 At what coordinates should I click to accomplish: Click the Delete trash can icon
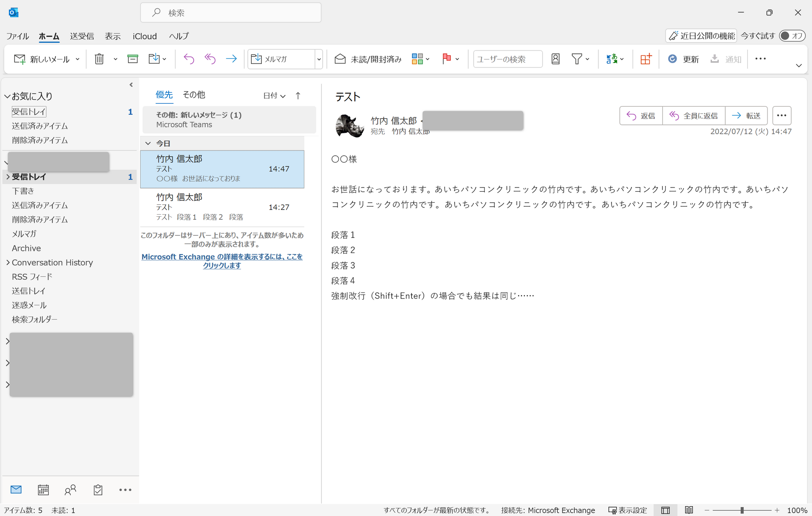tap(99, 59)
